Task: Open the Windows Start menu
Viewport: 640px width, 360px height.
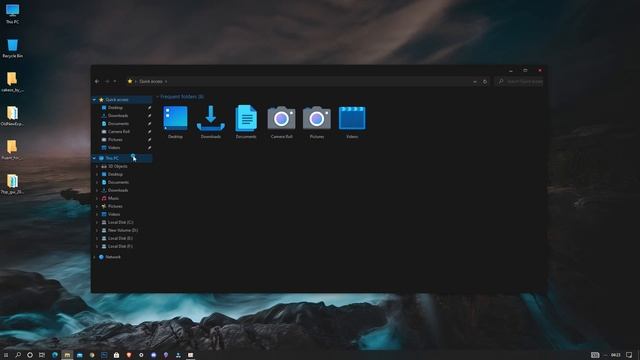Action: click(6, 355)
